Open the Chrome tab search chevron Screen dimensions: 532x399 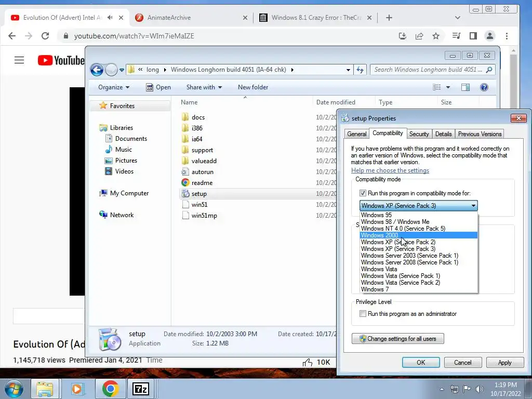point(457,18)
